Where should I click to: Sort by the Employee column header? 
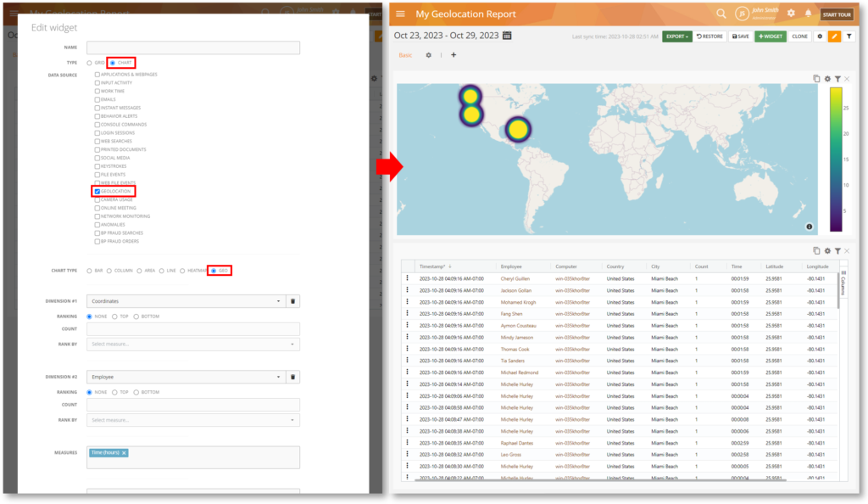512,266
